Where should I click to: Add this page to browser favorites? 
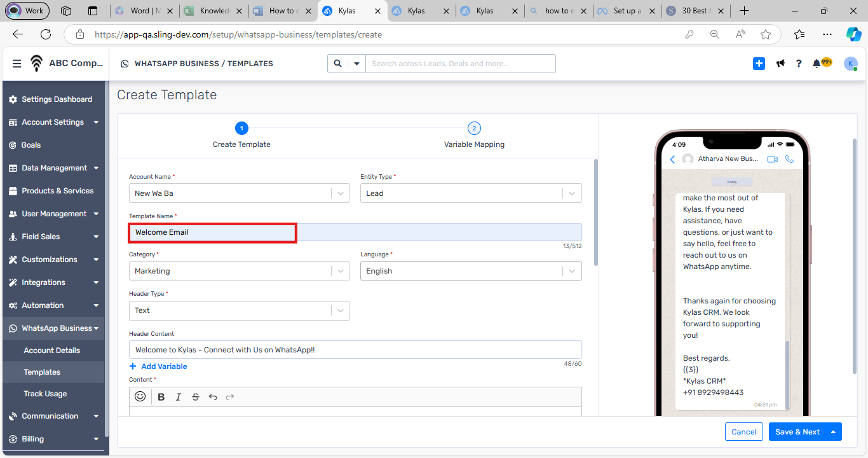point(766,34)
